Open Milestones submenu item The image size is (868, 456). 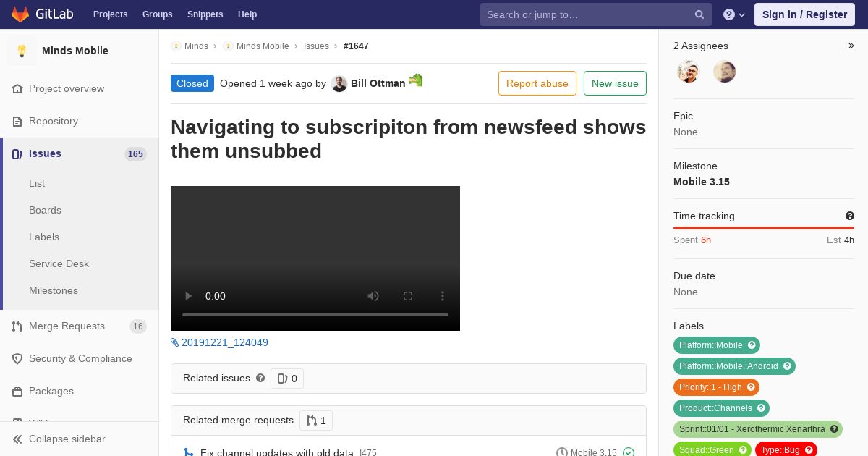click(54, 290)
